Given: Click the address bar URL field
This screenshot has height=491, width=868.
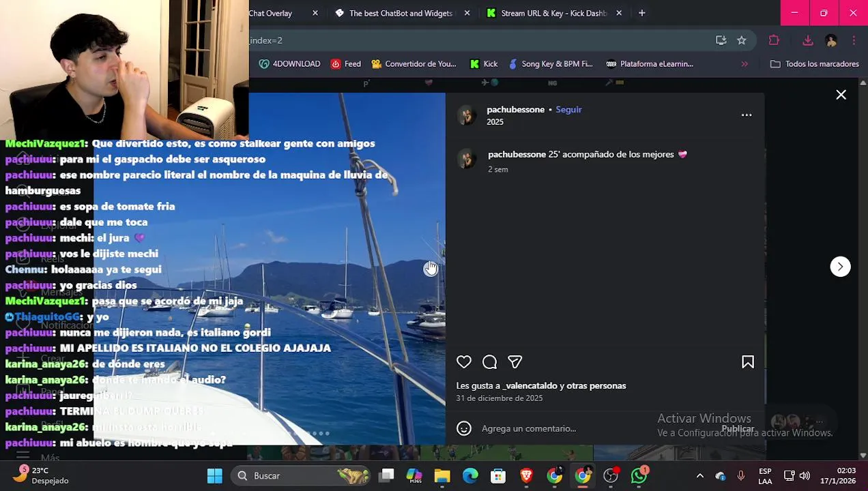Looking at the screenshot, I should (478, 40).
